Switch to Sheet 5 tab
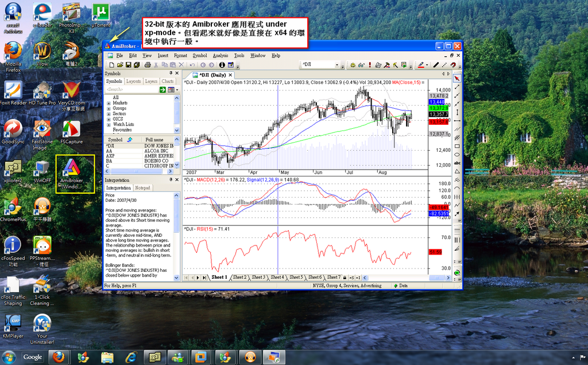The width and height of the screenshot is (588, 365). click(x=296, y=278)
